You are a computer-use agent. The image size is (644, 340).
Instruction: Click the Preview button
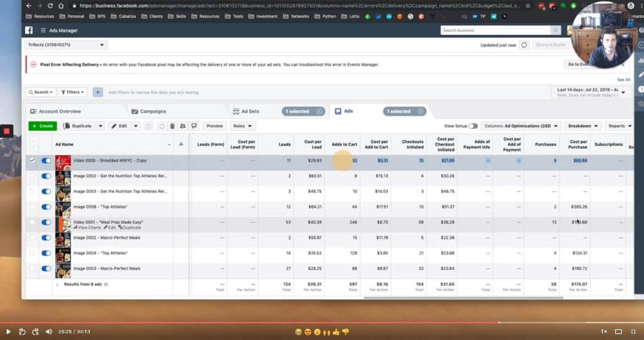click(214, 126)
